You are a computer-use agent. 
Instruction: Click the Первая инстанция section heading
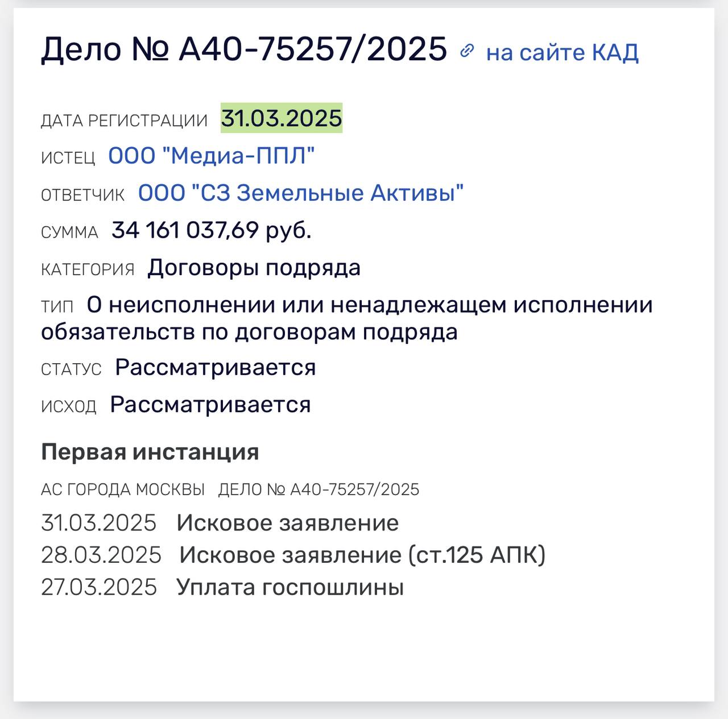tap(150, 452)
